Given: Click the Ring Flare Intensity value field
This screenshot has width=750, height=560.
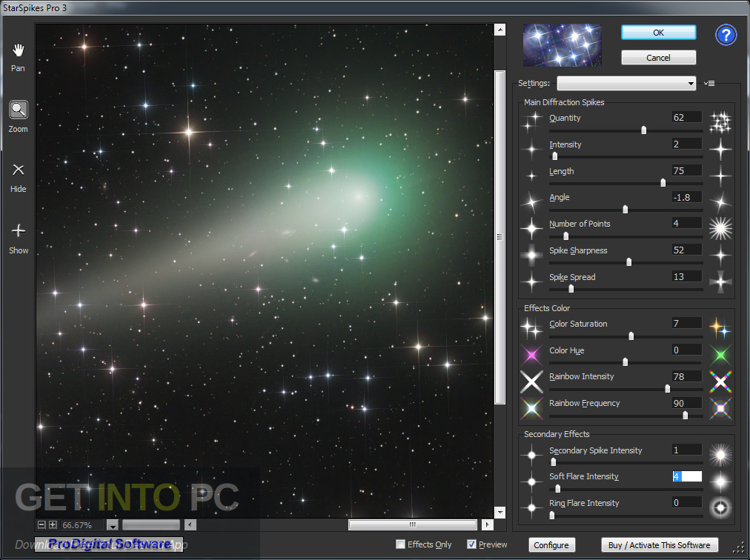Looking at the screenshot, I should click(687, 503).
